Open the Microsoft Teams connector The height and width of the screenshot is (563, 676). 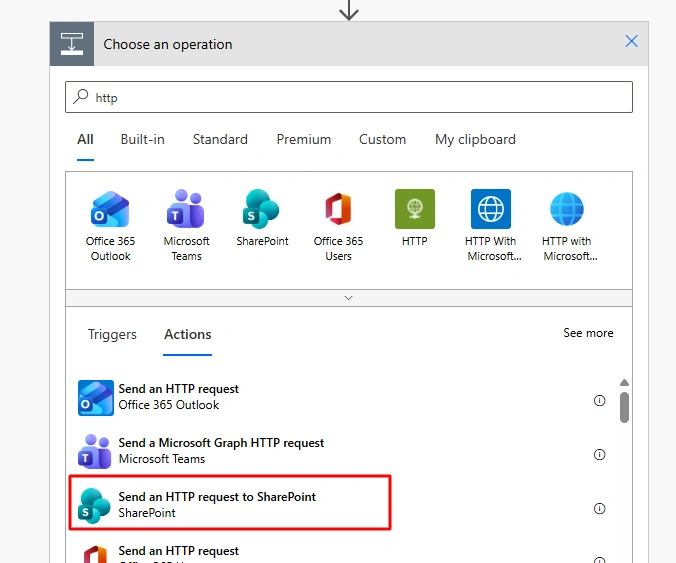(186, 225)
